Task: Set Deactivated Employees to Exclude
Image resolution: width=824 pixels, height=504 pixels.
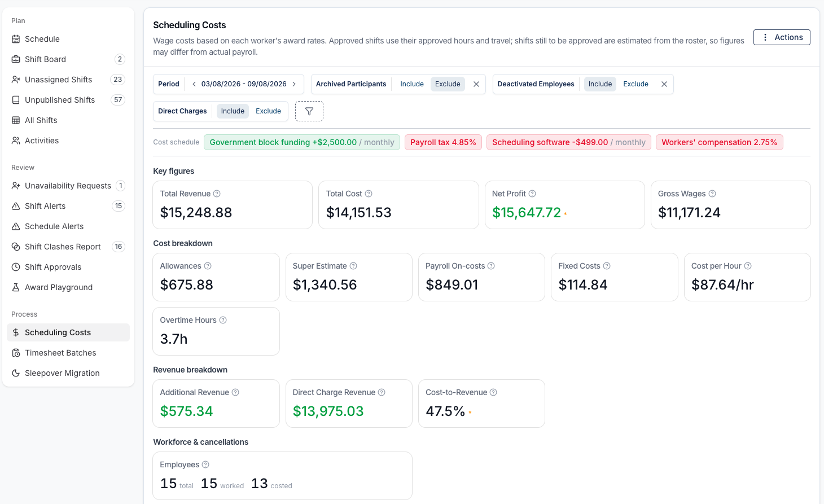Action: tap(635, 84)
